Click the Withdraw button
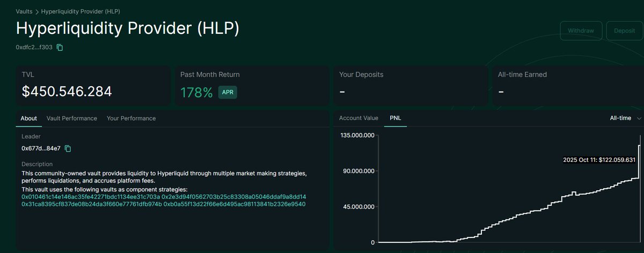This screenshot has width=644, height=253. (x=582, y=31)
